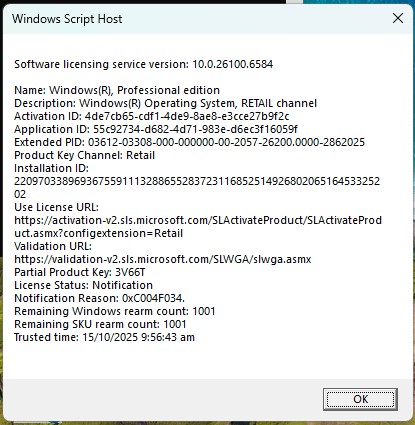Click the Installation ID label
The height and width of the screenshot is (425, 415).
coord(51,168)
